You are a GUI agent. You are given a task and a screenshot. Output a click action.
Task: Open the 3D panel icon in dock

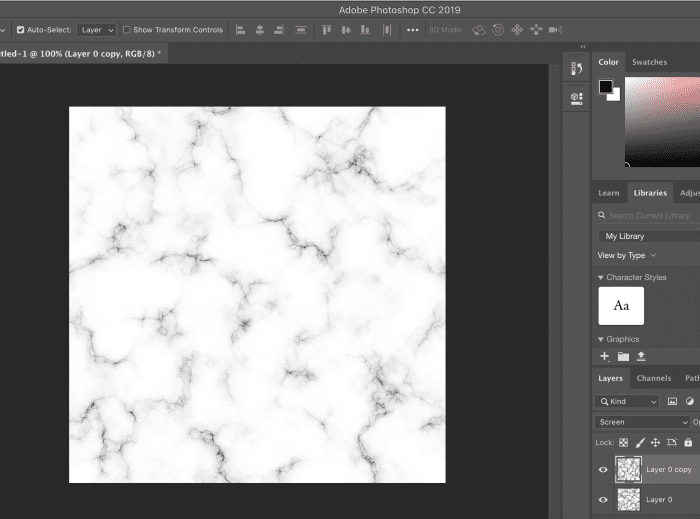(576, 99)
